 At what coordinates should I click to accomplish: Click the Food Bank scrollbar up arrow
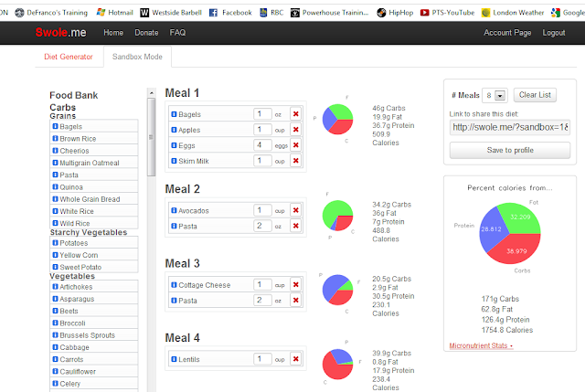click(151, 92)
